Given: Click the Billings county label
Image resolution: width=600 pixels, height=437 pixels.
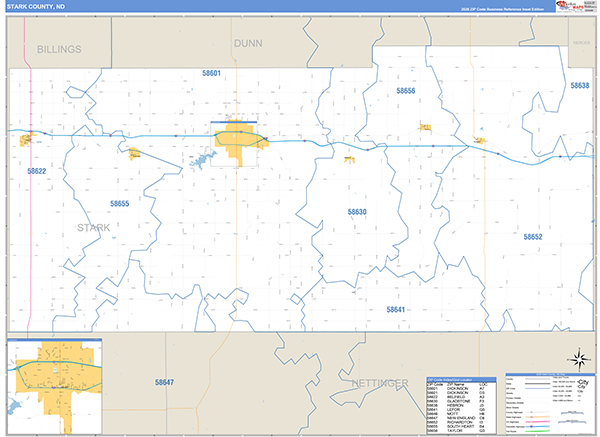Looking at the screenshot, I should pos(58,48).
